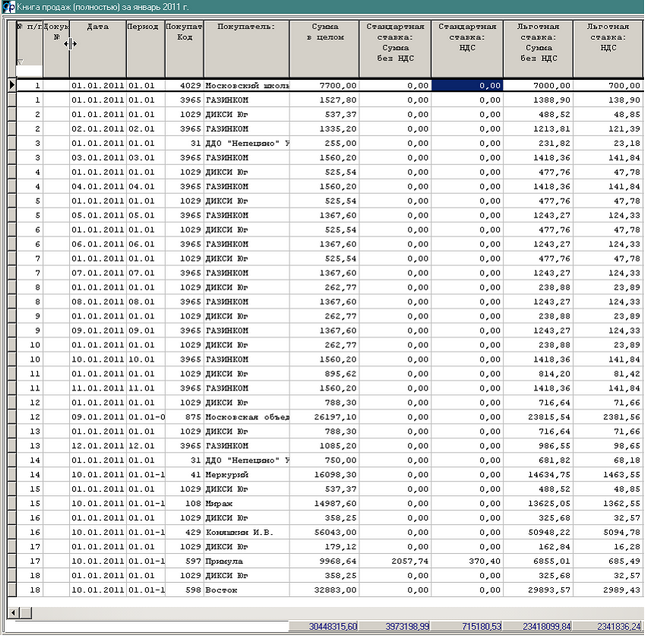This screenshot has width=645, height=636.
Task: Click the footer total 3973198,99
Action: click(x=395, y=626)
